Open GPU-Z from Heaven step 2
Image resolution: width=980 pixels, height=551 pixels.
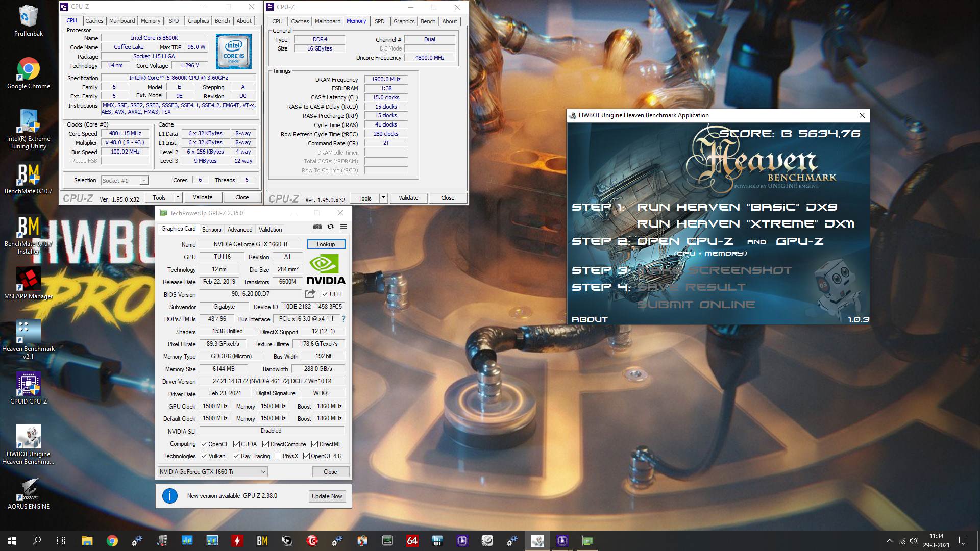point(799,241)
